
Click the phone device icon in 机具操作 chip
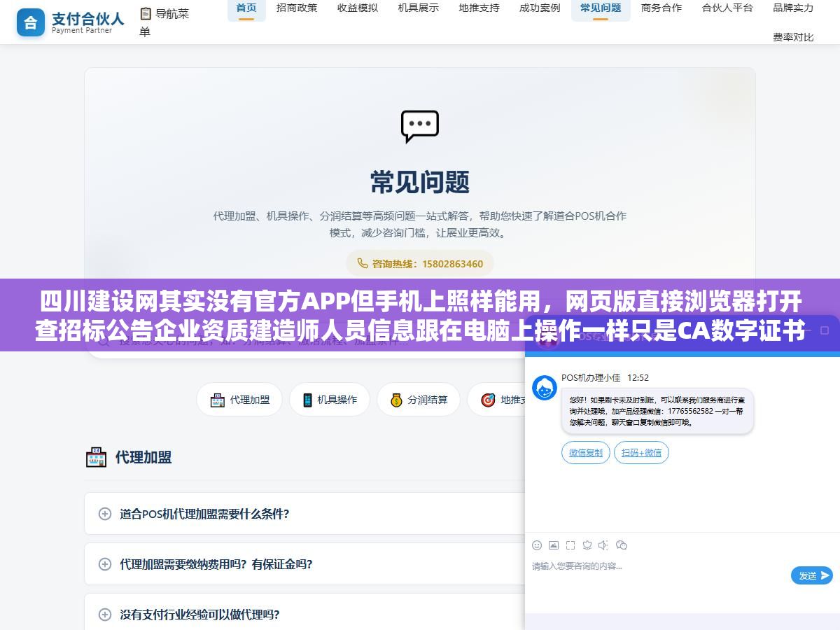point(307,400)
